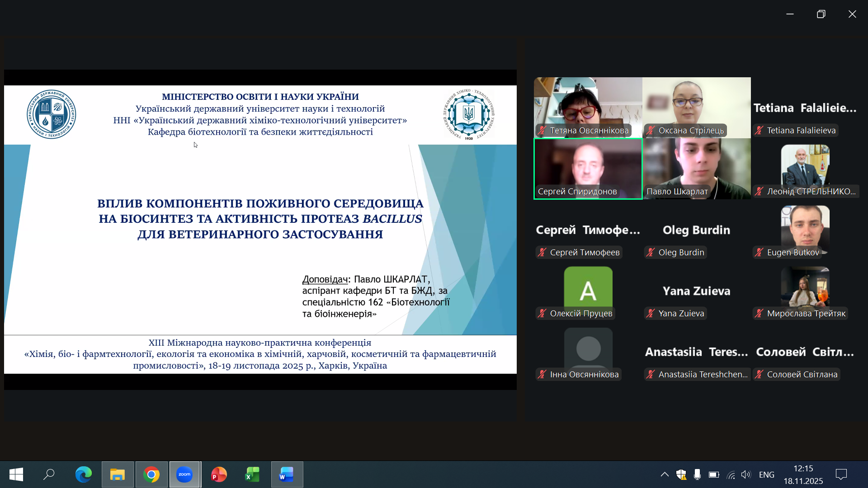Launch Google Chrome from taskbar
This screenshot has width=868, height=488.
(x=151, y=474)
